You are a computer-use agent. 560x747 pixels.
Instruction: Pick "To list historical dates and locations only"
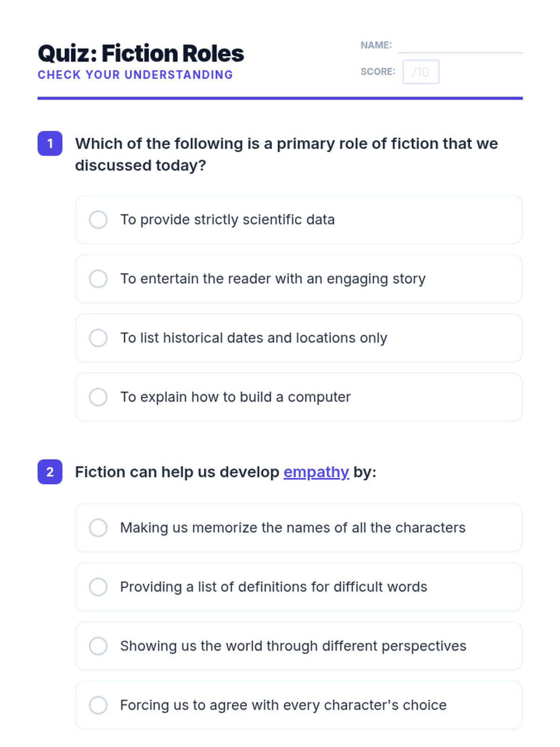point(98,338)
